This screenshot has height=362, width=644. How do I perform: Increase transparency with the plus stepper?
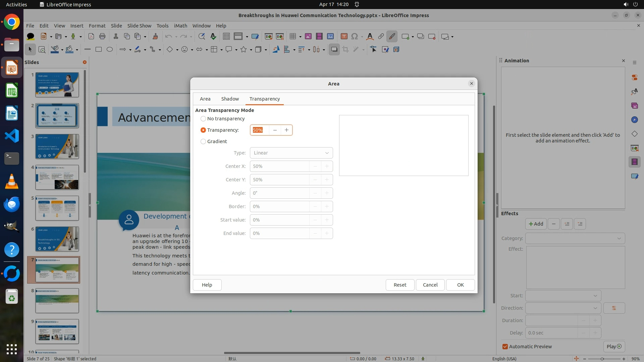pyautogui.click(x=286, y=130)
